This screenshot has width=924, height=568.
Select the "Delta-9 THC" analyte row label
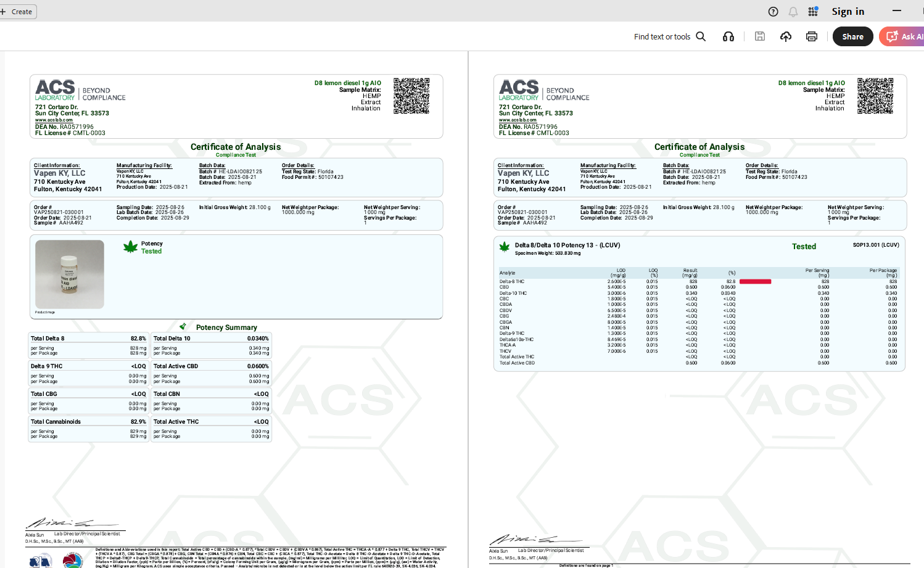coord(512,334)
